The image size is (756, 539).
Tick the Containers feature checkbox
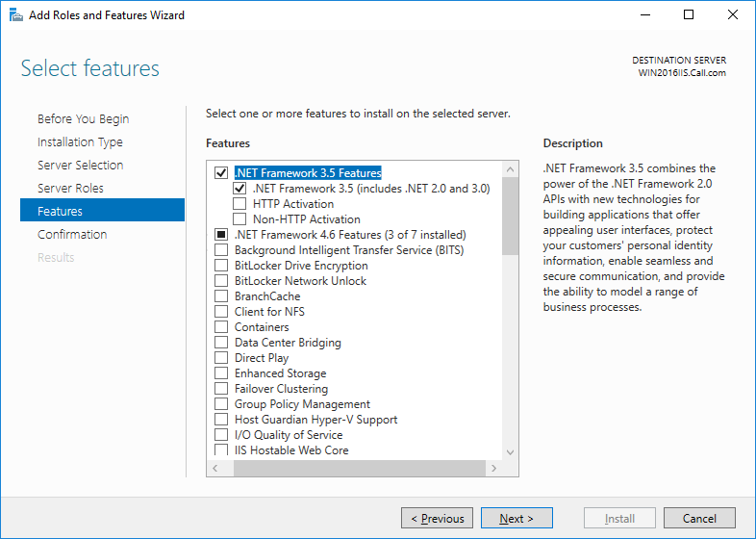pos(221,326)
